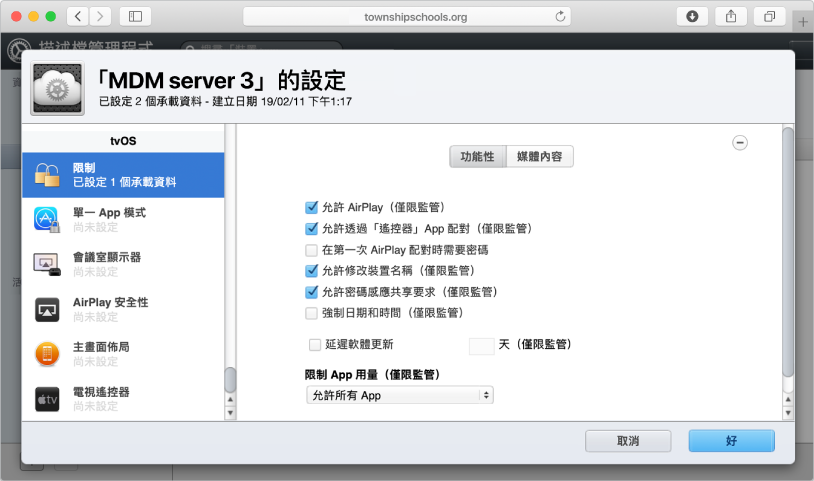The width and height of the screenshot is (814, 481).
Task: Select the 限制 padlock icon in the sidebar
Action: pos(47,175)
